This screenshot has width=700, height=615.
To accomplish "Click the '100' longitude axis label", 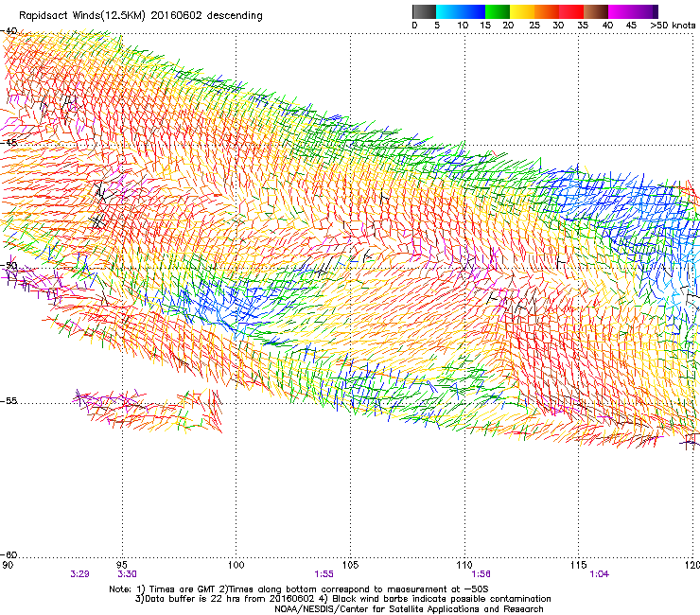I will click(236, 565).
